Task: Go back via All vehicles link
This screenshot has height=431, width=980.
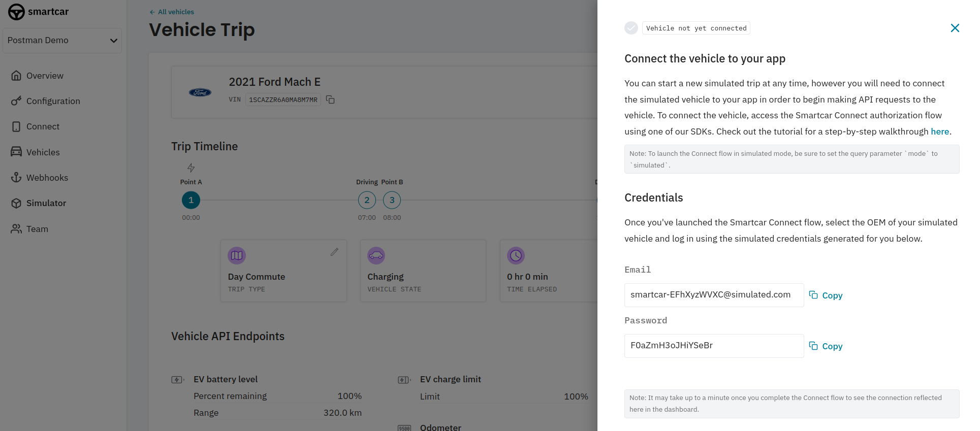Action: (x=172, y=12)
